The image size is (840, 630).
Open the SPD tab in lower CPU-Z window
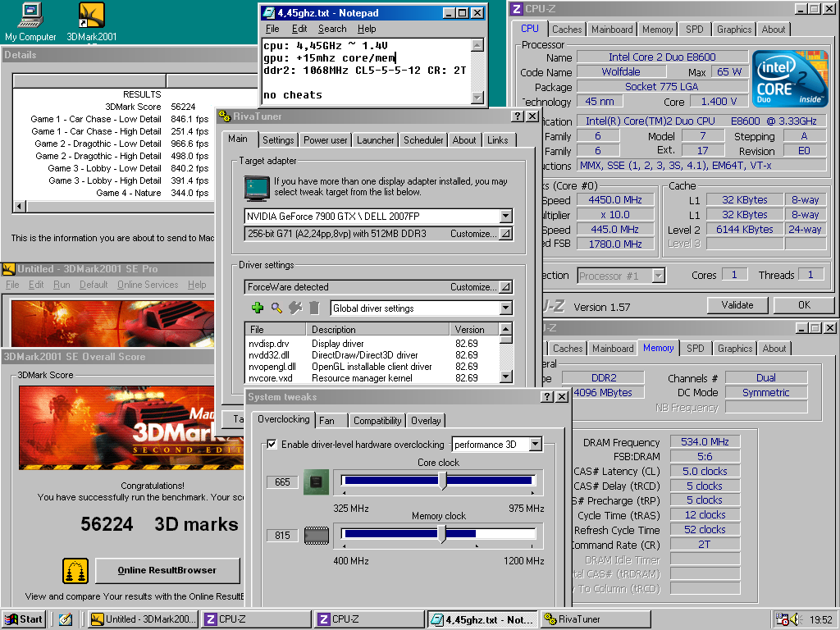696,348
